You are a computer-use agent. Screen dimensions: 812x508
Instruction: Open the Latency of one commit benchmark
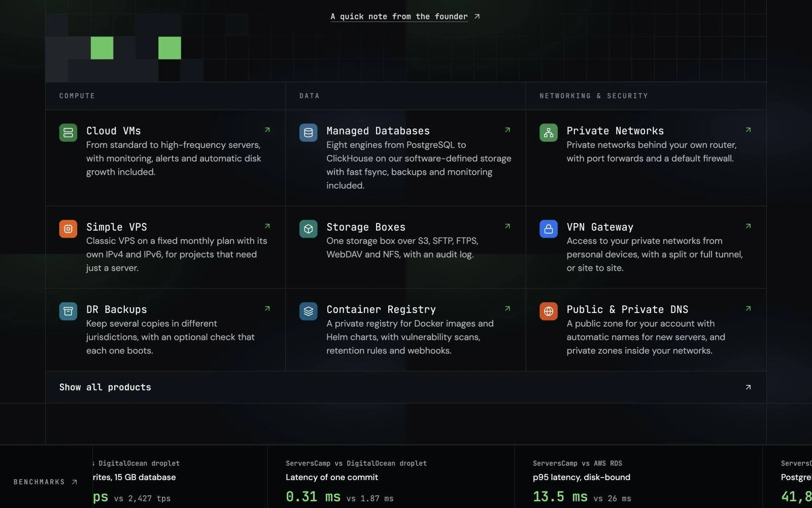(x=332, y=477)
